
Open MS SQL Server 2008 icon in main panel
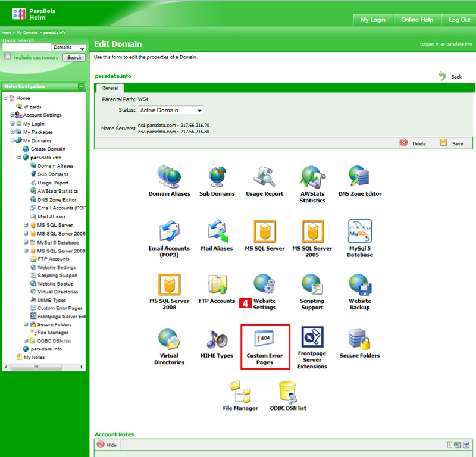tap(170, 285)
